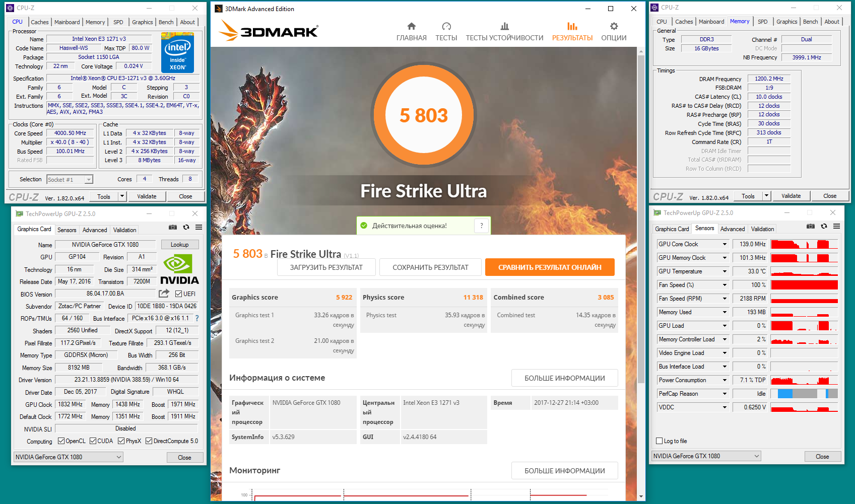The width and height of the screenshot is (855, 504).
Task: Click БОЛЬШЕ ИНФОРМАЦИИ beside Информация о системе
Action: (565, 378)
